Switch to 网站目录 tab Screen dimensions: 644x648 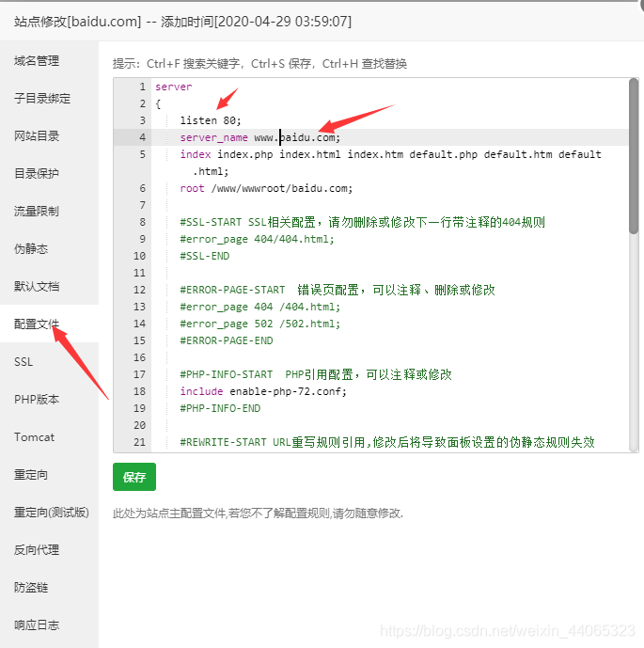(37, 136)
